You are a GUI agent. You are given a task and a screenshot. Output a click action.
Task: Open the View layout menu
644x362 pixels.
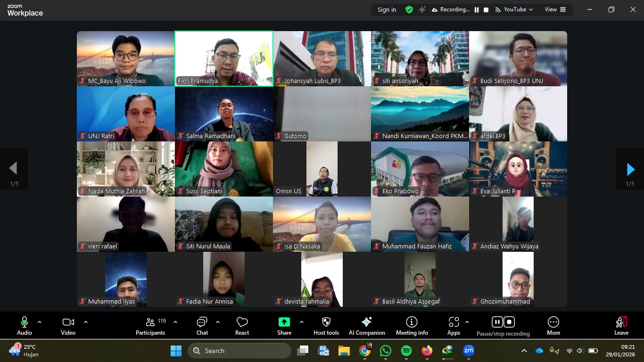[555, 9]
